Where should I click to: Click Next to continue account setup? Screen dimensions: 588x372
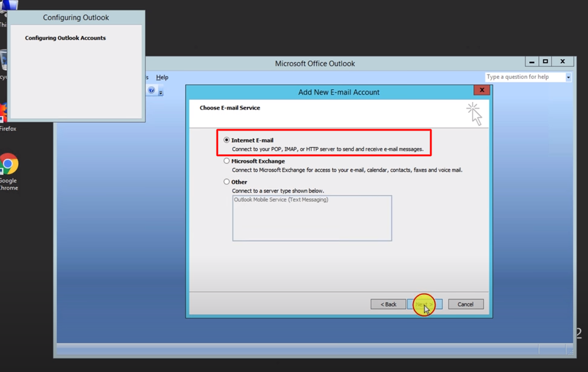[x=425, y=304]
